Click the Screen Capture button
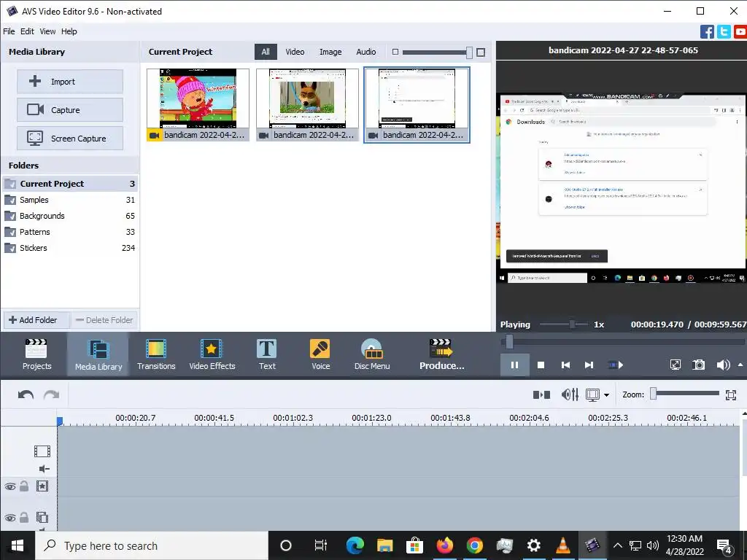 (70, 139)
